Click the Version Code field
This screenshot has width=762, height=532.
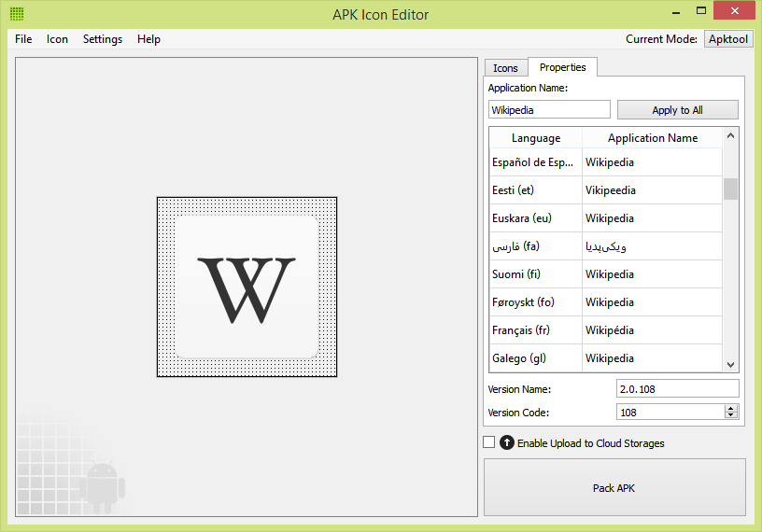[x=670, y=412]
